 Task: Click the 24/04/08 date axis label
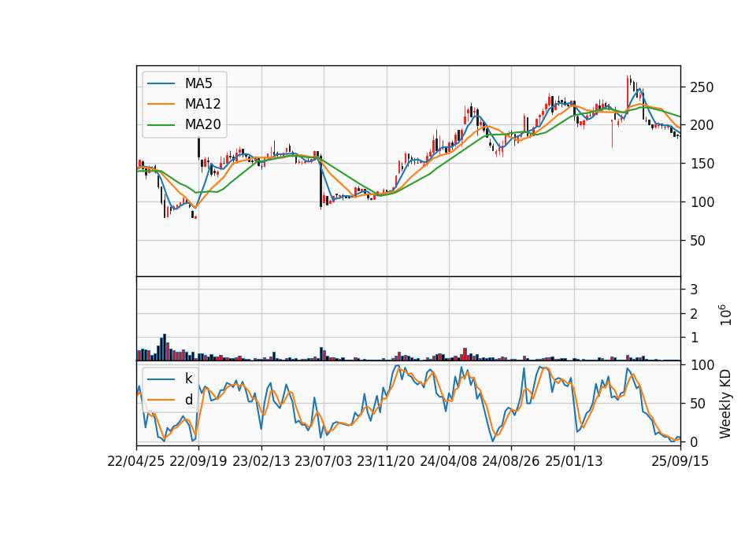448,461
